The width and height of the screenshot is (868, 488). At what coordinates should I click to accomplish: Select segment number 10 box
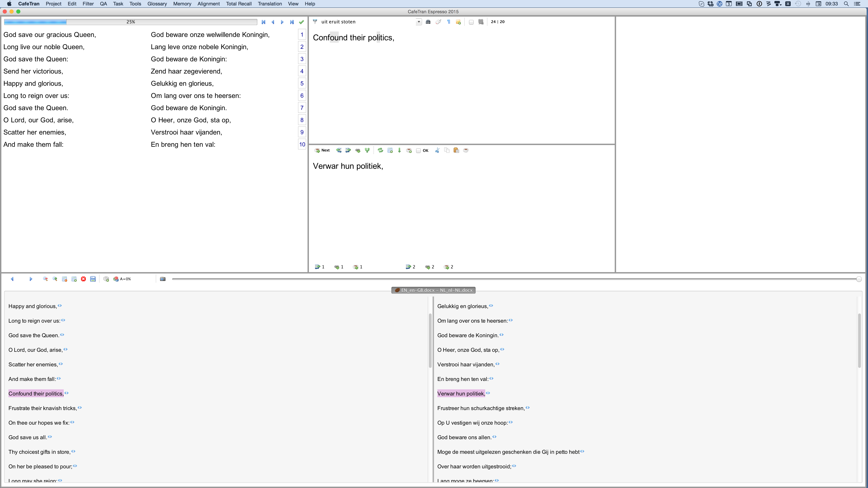[x=302, y=145]
